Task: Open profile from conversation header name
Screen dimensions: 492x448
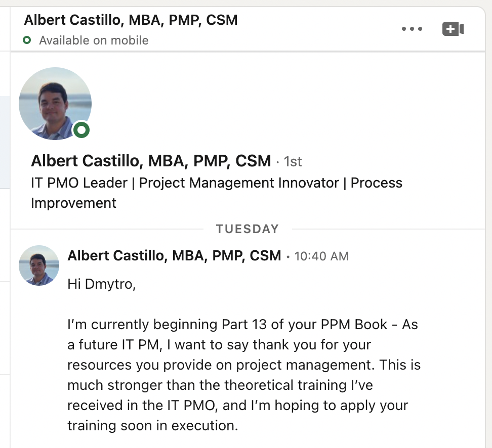Action: 131,20
